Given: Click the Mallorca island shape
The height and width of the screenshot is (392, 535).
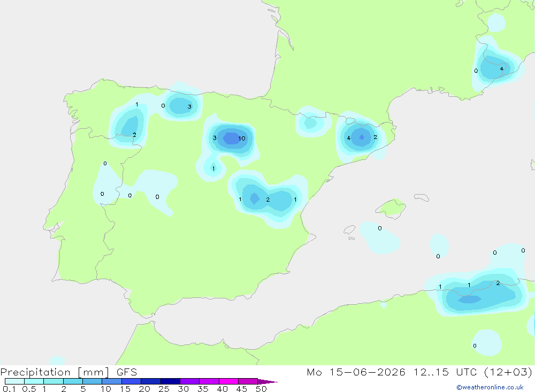Looking at the screenshot, I should pyautogui.click(x=391, y=208).
